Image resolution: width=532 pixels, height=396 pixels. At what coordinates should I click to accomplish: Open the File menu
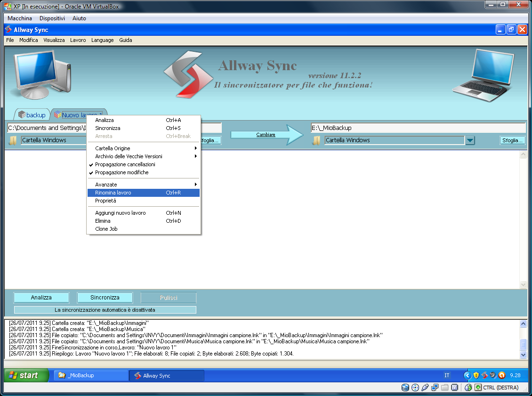[10, 40]
